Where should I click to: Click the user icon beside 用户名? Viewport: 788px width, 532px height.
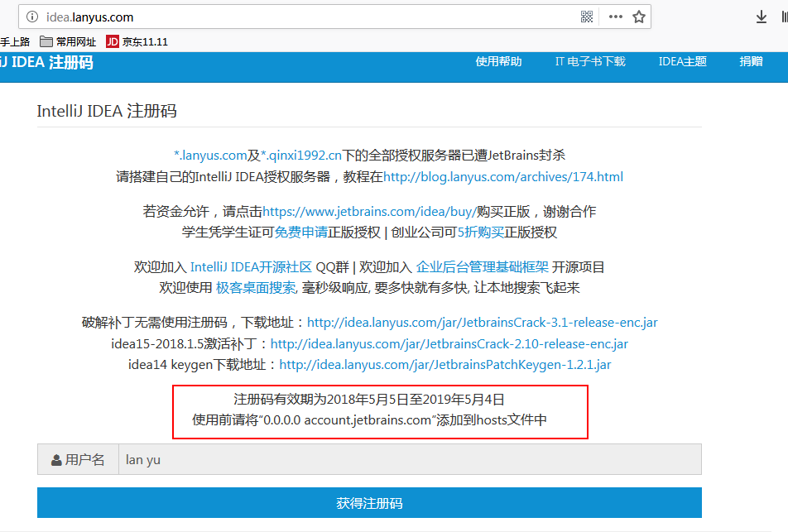56,460
